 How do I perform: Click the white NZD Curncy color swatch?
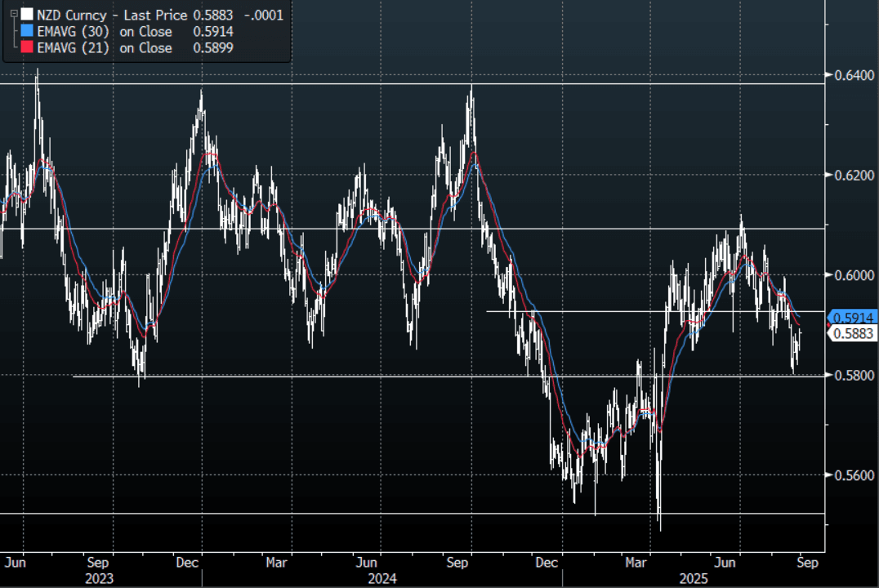click(27, 15)
